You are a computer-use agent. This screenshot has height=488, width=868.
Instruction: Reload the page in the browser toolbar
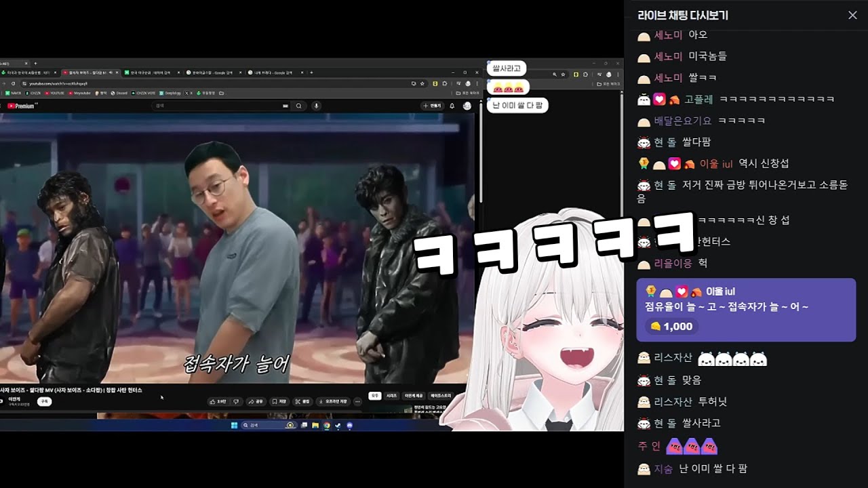(x=14, y=83)
